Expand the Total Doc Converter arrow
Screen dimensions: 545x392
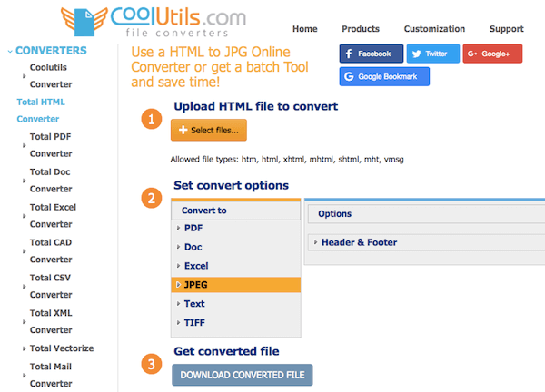(x=24, y=181)
